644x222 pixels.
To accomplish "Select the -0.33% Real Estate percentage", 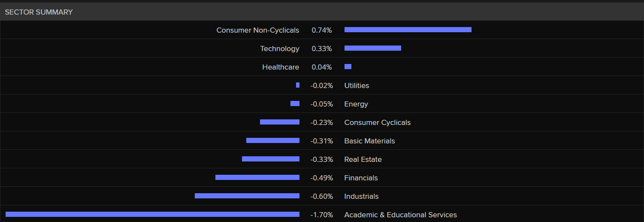I will pyautogui.click(x=322, y=159).
